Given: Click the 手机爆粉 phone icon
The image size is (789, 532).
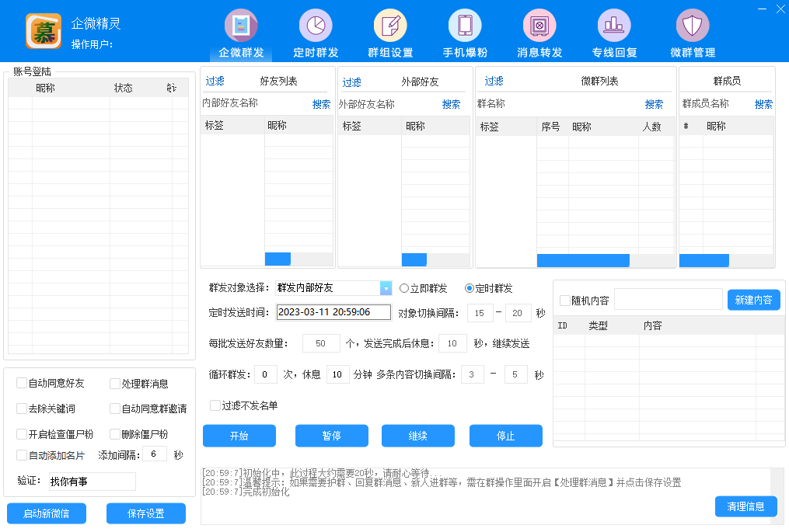Looking at the screenshot, I should (x=464, y=23).
